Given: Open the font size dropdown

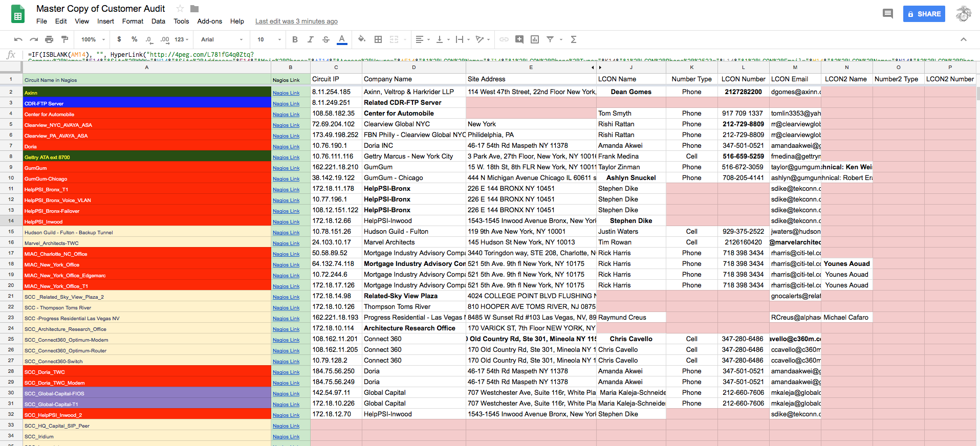Looking at the screenshot, I should coord(269,39).
